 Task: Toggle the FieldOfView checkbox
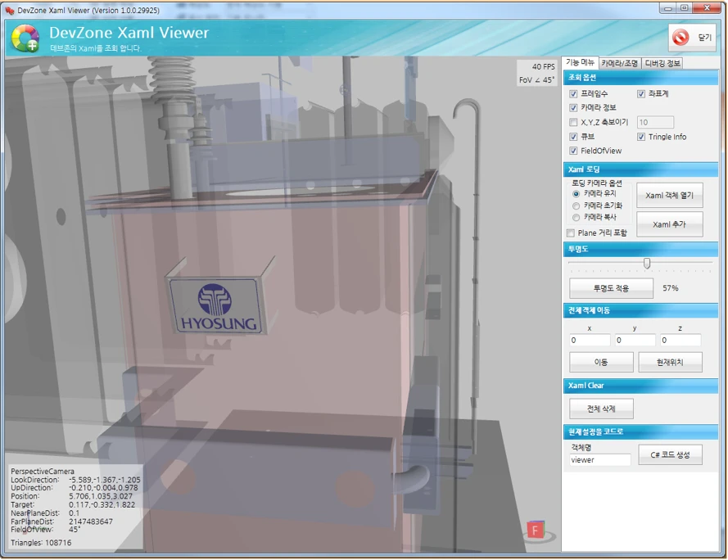(x=573, y=151)
